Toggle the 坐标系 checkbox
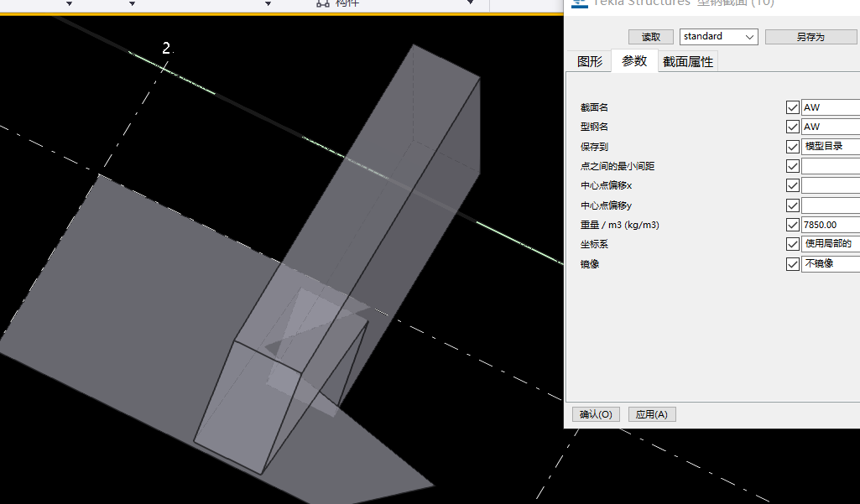 point(792,244)
